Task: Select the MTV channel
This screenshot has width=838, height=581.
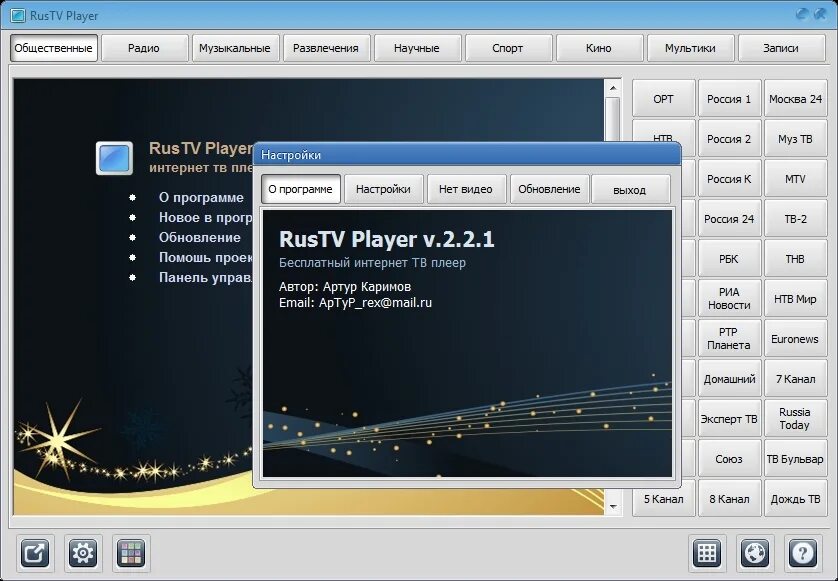Action: (x=795, y=179)
